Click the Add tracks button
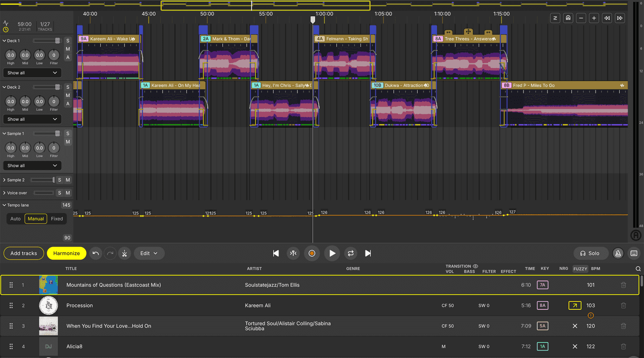The height and width of the screenshot is (358, 644). tap(24, 254)
